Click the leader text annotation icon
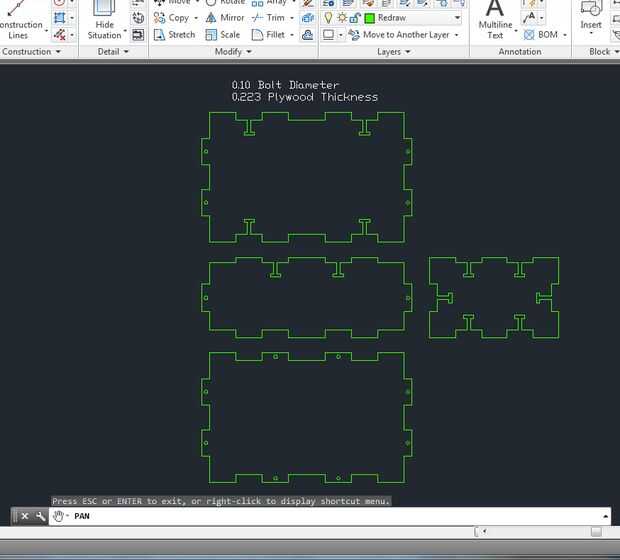The width and height of the screenshot is (620, 560). [529, 18]
